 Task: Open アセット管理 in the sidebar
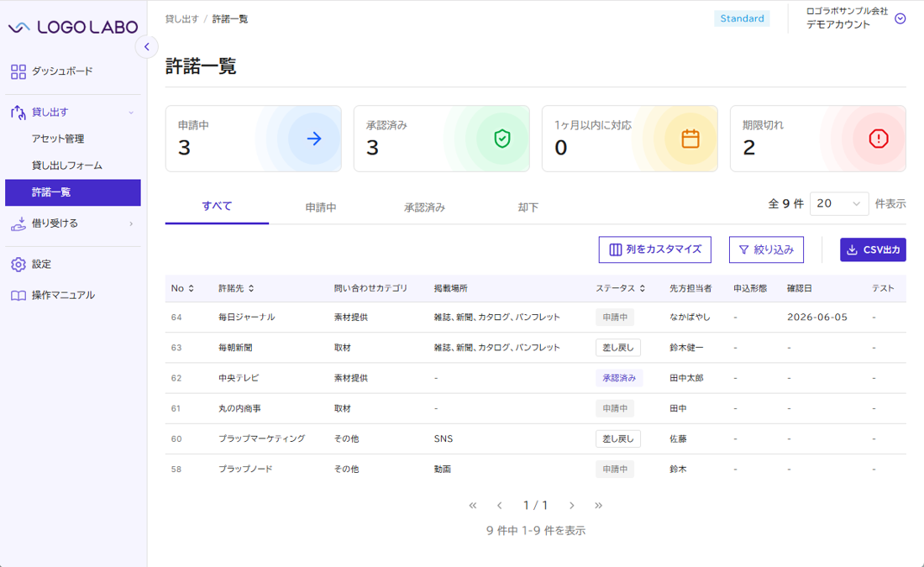58,139
